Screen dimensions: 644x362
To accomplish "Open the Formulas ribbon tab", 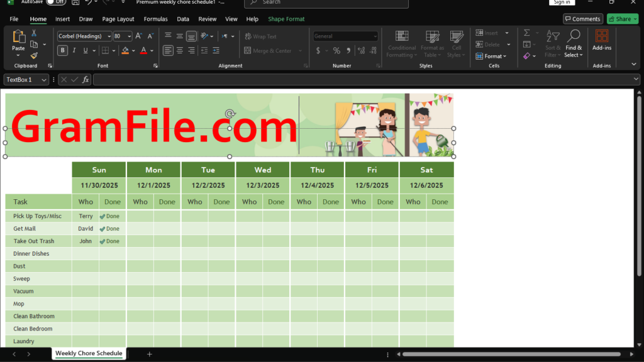I will (x=155, y=19).
